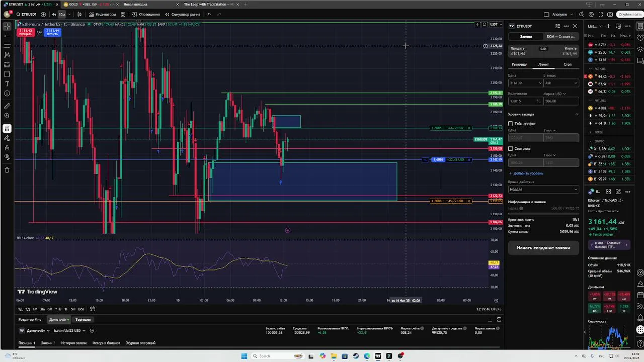
Task: Select the YTD date range
Action: click(x=58, y=309)
